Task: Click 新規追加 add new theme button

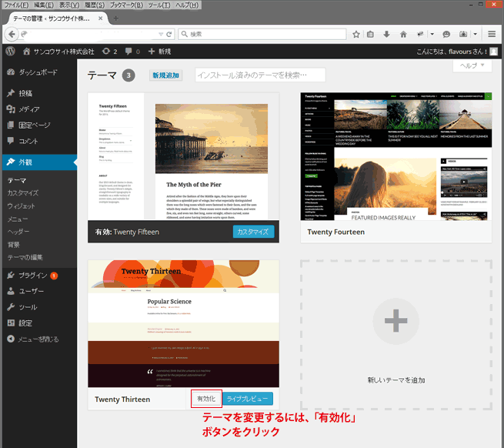Action: 165,75
